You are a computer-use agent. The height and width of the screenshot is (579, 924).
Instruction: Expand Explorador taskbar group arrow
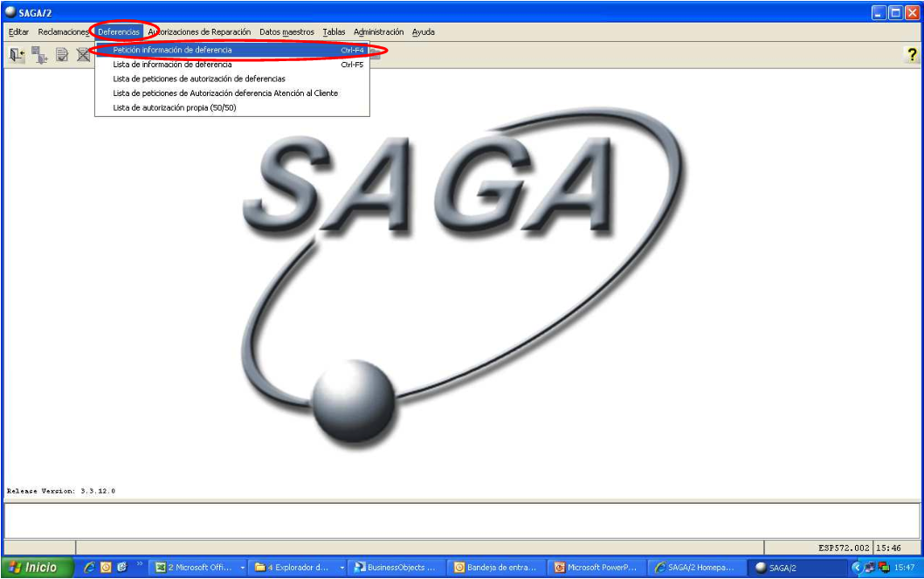coord(341,568)
